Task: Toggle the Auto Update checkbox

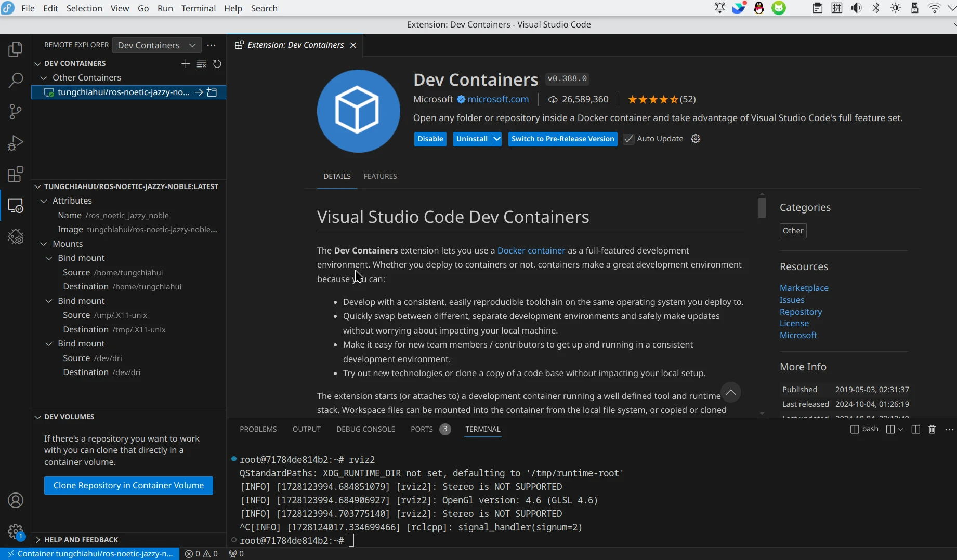Action: 628,139
